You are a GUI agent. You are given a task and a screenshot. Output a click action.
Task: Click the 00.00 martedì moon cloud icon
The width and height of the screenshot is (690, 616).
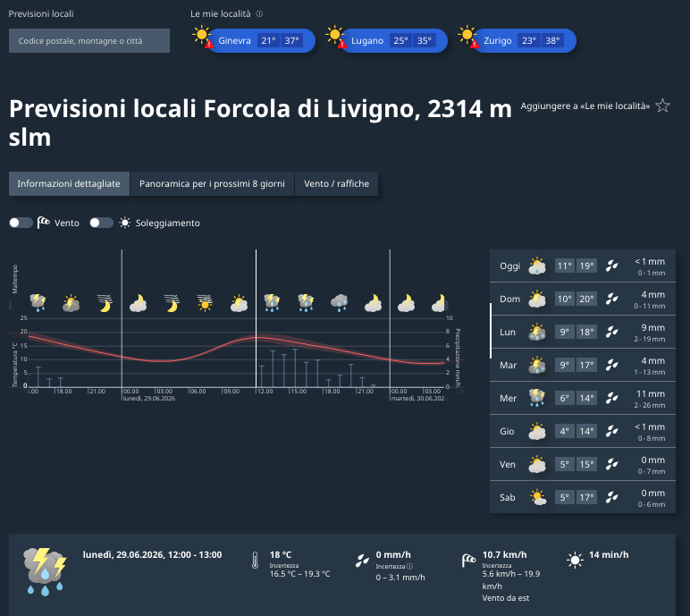[x=406, y=303]
